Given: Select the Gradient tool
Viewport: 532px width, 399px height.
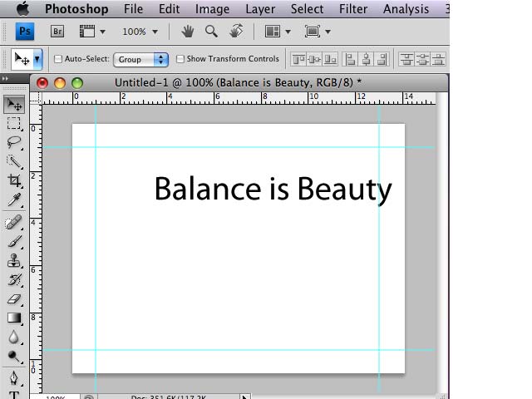Looking at the screenshot, I should tap(14, 318).
